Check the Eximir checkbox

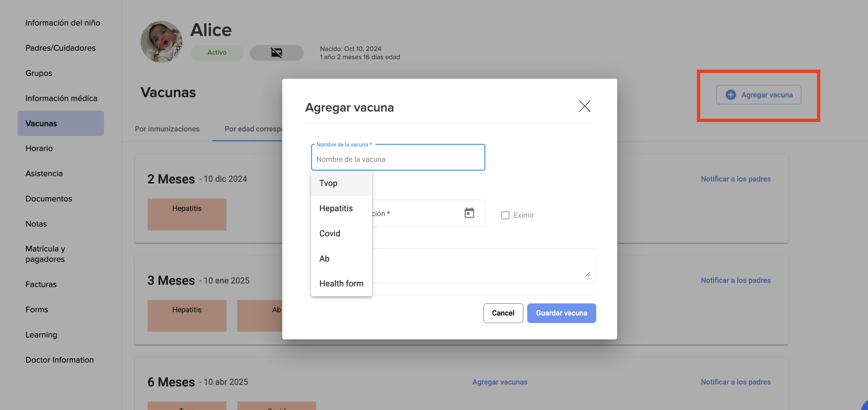click(x=505, y=215)
